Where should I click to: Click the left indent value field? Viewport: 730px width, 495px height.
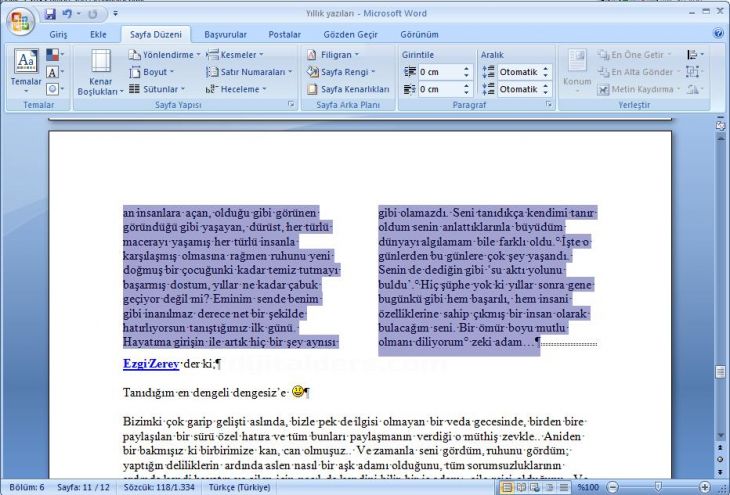(x=439, y=72)
